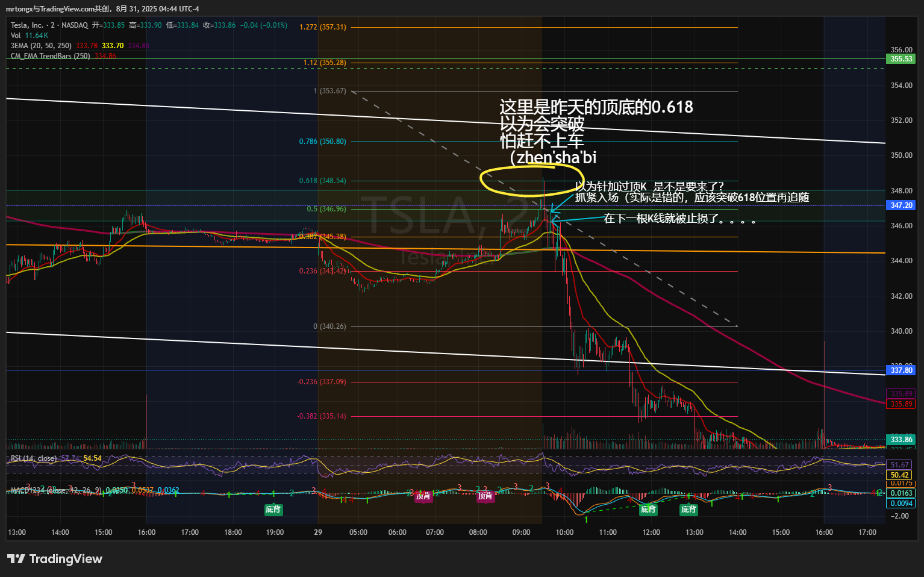Click the 342.00 price axis label

click(x=901, y=296)
